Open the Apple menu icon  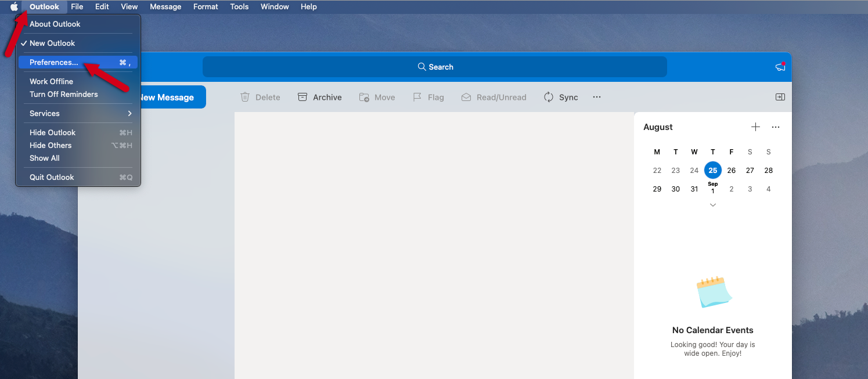[x=14, y=7]
